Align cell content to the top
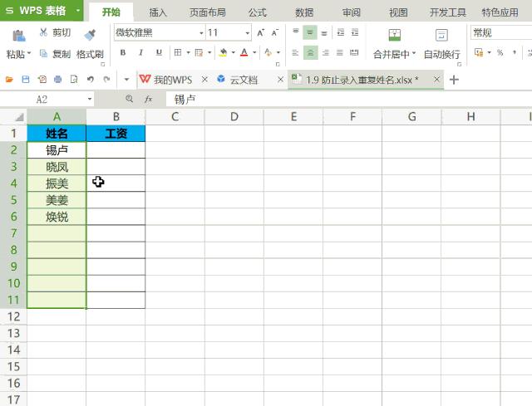 296,32
